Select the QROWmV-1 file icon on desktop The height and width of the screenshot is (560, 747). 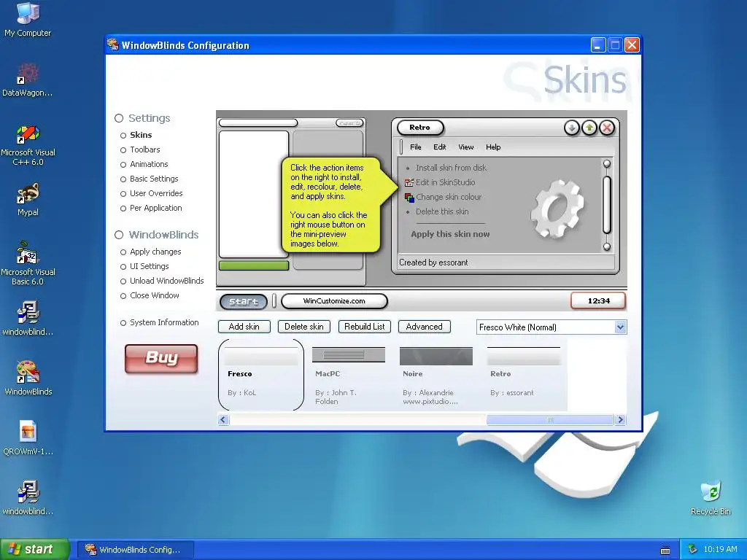28,437
